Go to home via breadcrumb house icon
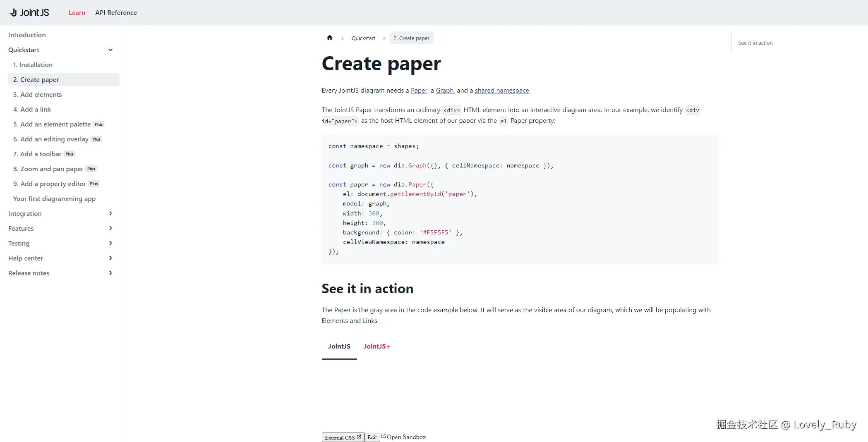This screenshot has width=868, height=442. pos(329,38)
